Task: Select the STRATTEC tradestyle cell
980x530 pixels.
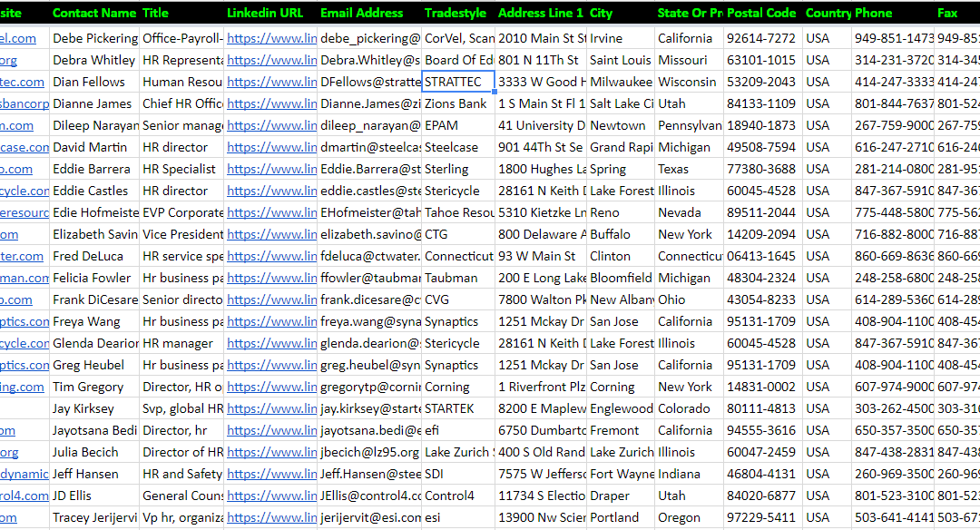Action: tap(458, 82)
